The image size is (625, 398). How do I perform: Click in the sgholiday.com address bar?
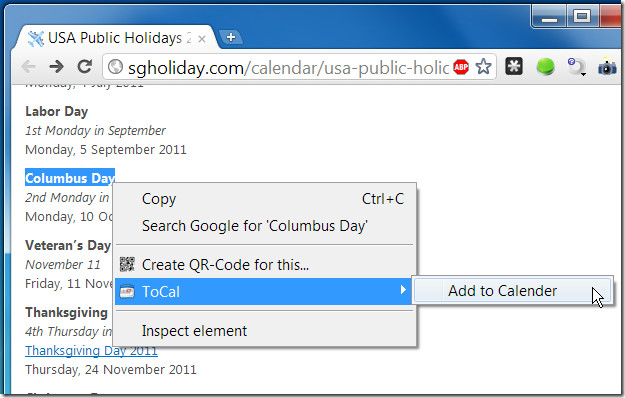coord(287,67)
